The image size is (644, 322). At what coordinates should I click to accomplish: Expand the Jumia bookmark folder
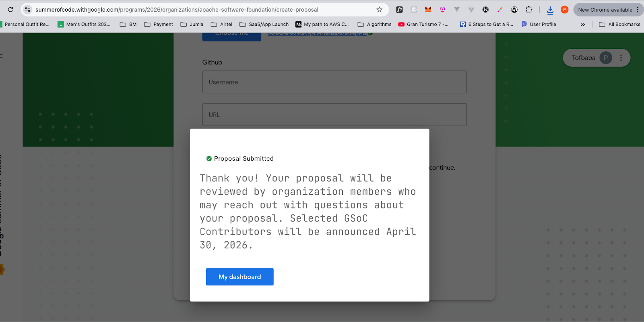pyautogui.click(x=192, y=24)
